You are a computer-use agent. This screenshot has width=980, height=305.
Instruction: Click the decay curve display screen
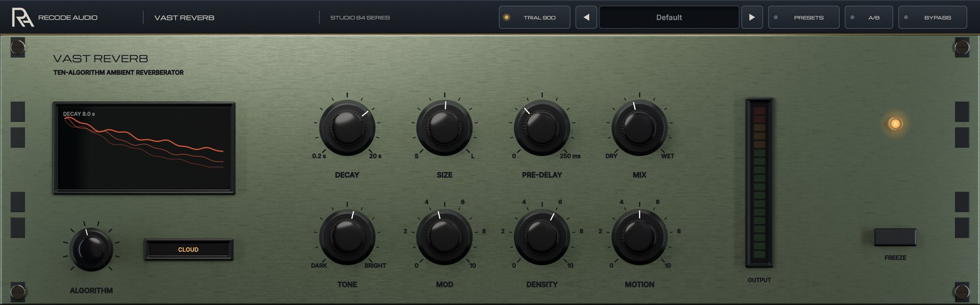pos(144,148)
